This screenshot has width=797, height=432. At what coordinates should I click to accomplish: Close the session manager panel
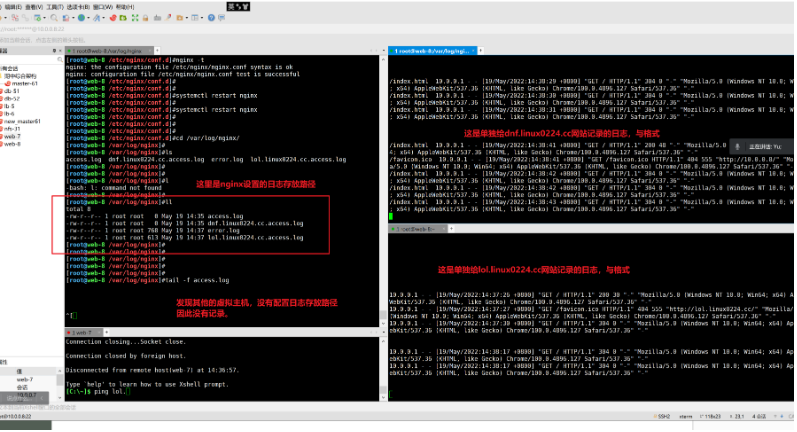click(60, 51)
